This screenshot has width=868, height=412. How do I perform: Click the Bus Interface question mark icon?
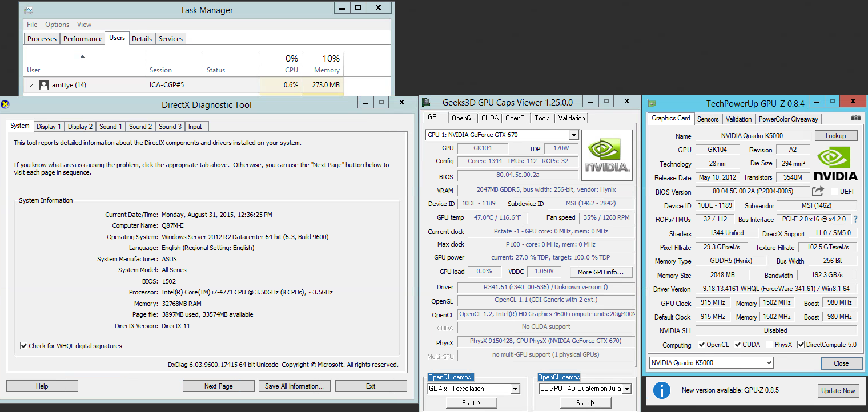[x=855, y=219]
